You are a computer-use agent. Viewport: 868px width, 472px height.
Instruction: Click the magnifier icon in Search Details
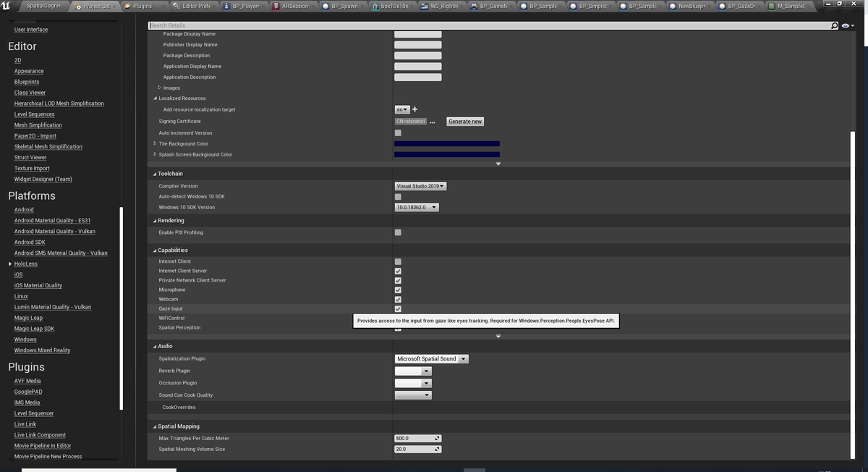click(x=835, y=25)
